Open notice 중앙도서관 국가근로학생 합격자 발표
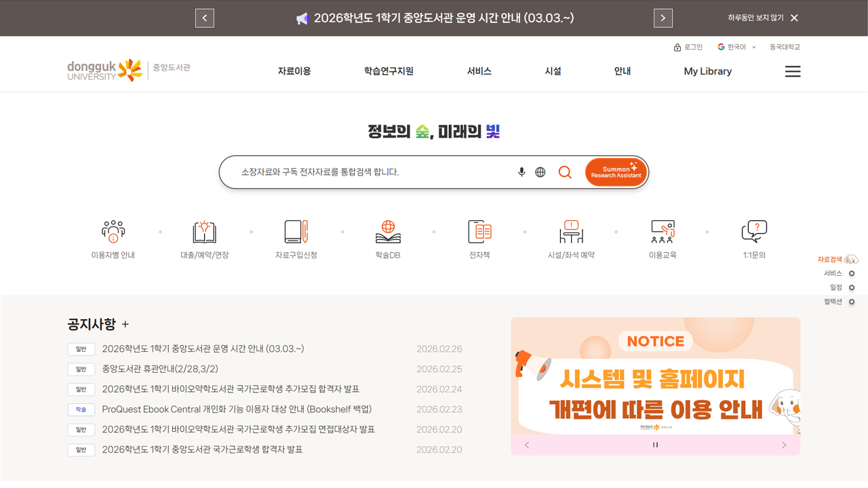The image size is (868, 488). point(202,449)
